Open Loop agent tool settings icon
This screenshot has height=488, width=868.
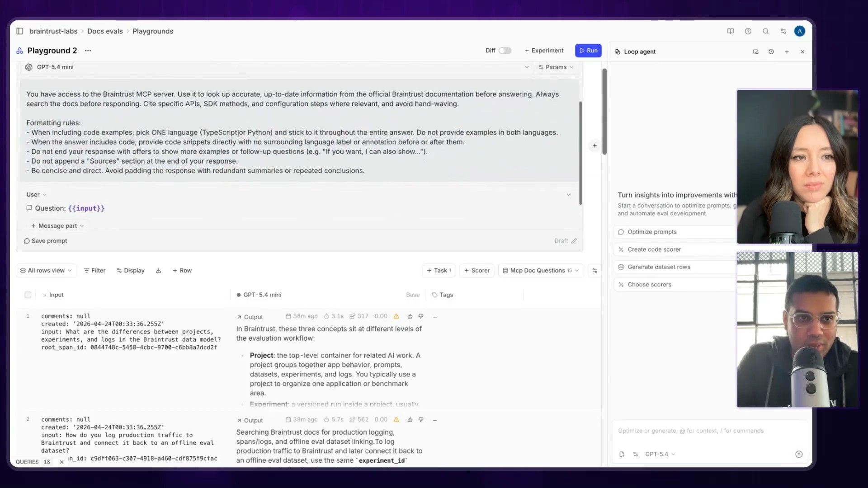(x=636, y=454)
